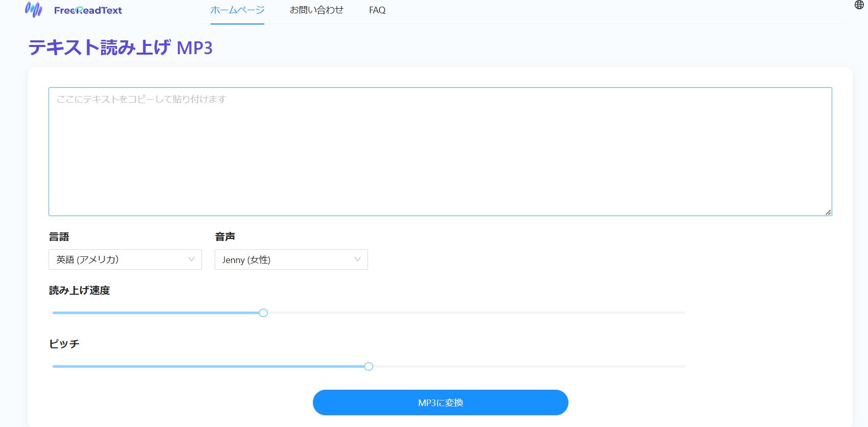Image resolution: width=868 pixels, height=427 pixels.
Task: Click the テキスト読み上げ MP3 heading
Action: [120, 48]
